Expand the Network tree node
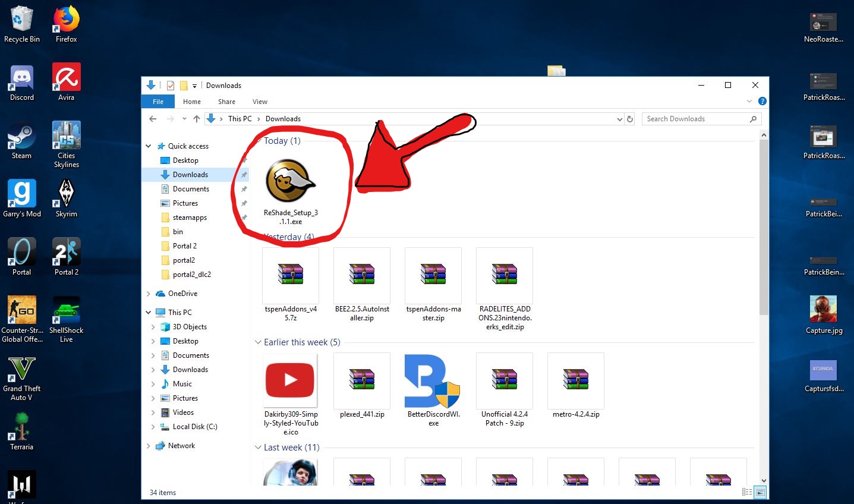854x504 pixels. 149,446
